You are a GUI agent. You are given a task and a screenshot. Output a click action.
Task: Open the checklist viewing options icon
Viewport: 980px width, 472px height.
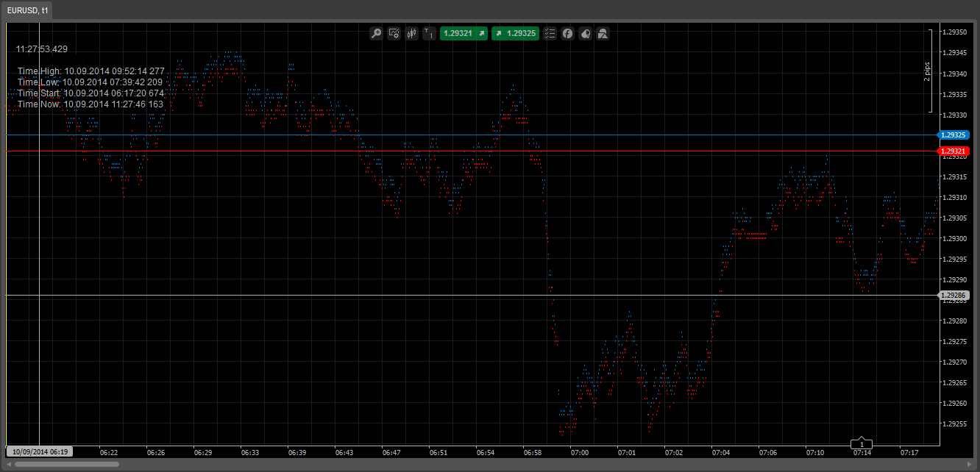tap(550, 33)
